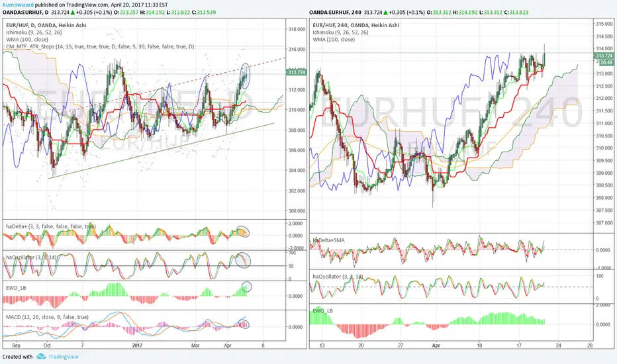Viewport: 617px width, 364px height.
Task: Click the '27' date on the 240 time axis
Action: tap(400, 345)
